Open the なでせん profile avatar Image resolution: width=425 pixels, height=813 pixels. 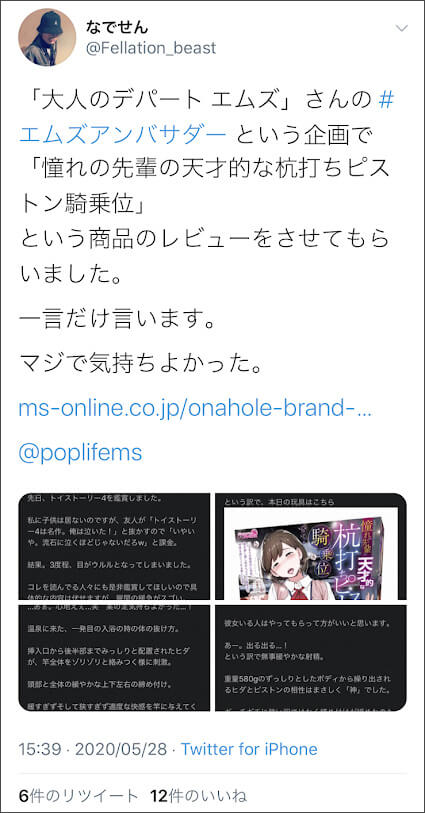[x=47, y=37]
